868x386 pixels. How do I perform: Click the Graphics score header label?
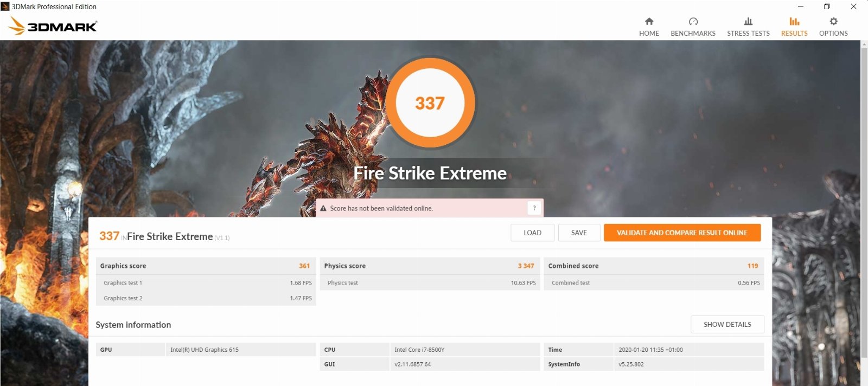[123, 266]
